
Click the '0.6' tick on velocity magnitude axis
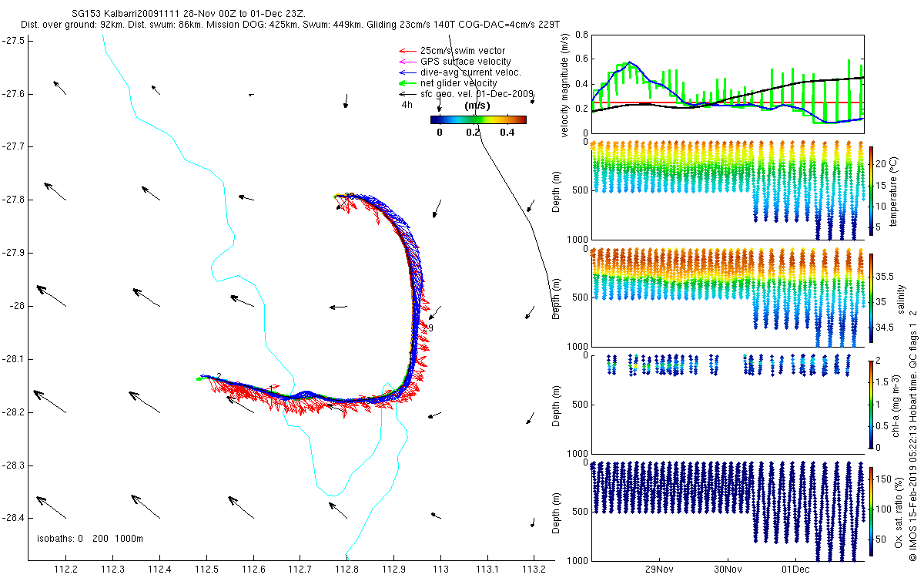[581, 59]
